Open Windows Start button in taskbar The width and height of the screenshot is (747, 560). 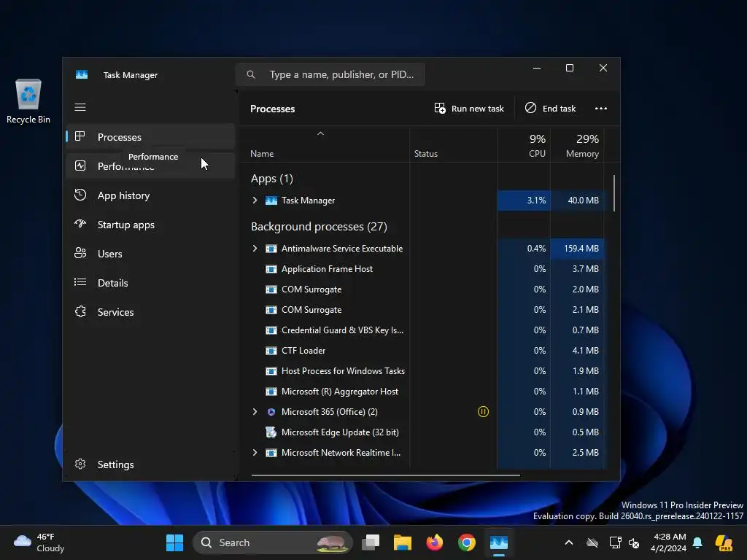pyautogui.click(x=174, y=542)
